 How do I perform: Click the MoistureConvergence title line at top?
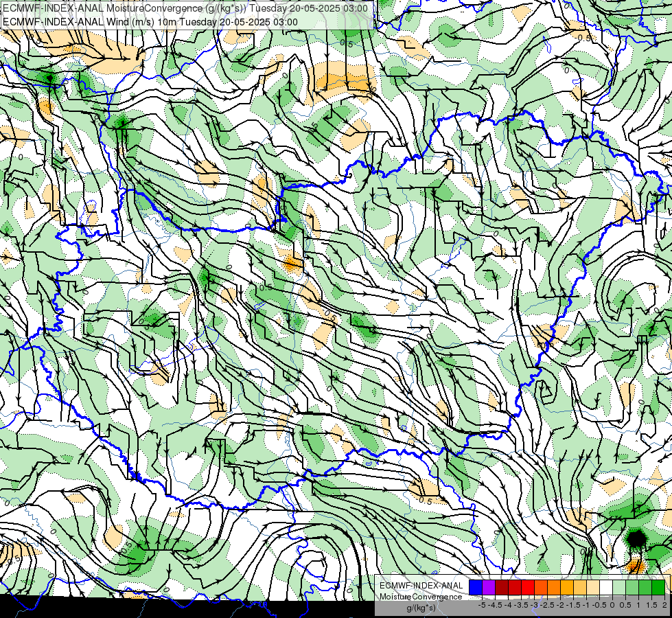(185, 8)
